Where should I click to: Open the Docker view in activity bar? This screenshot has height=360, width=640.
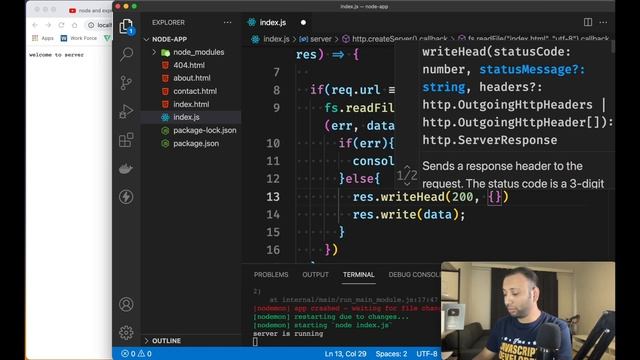click(x=126, y=168)
